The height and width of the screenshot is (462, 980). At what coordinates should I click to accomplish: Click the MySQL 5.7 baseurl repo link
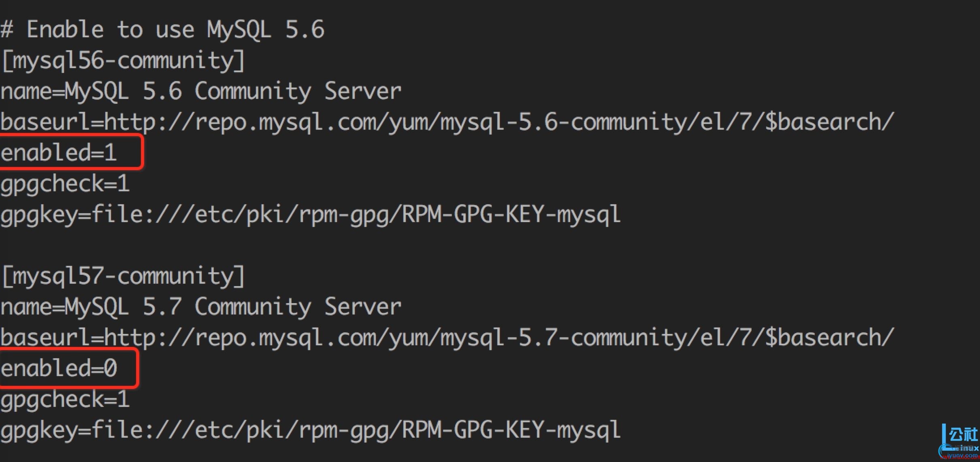coord(499,338)
